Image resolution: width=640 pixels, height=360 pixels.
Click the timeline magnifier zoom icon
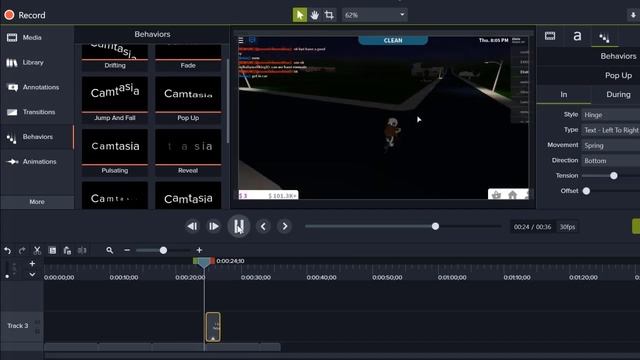point(109,250)
